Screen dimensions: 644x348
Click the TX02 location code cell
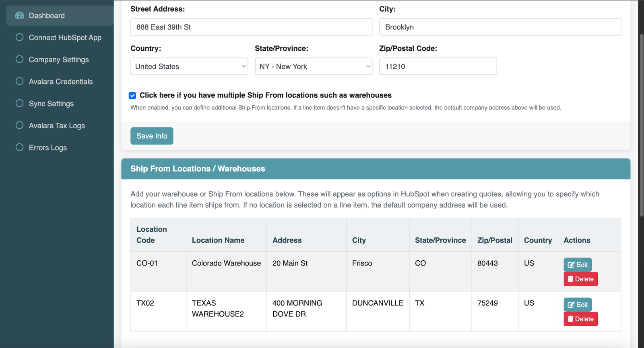click(x=158, y=311)
